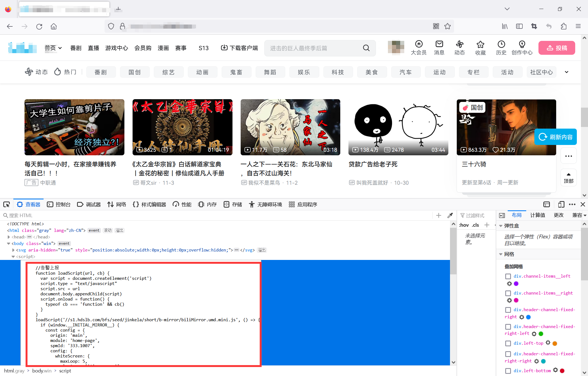Click the body.win breadcrumb at the bottom

(x=42, y=371)
